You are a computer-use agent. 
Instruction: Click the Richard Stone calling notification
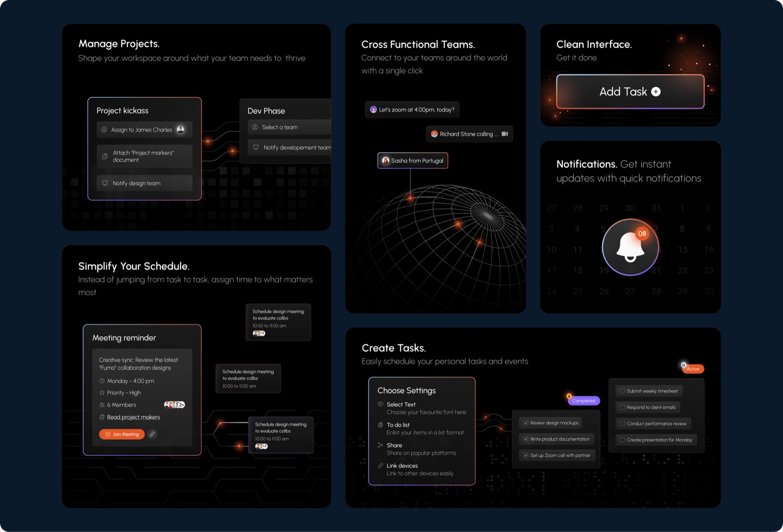[469, 134]
